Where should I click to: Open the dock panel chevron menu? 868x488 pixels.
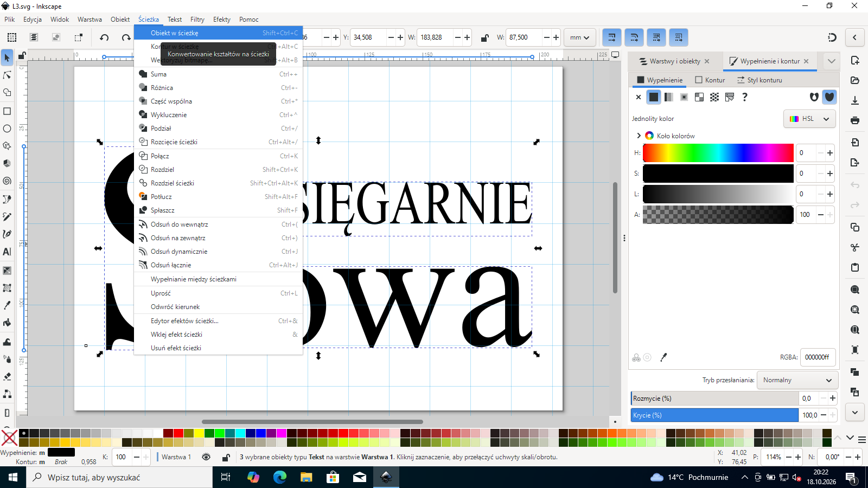[832, 61]
